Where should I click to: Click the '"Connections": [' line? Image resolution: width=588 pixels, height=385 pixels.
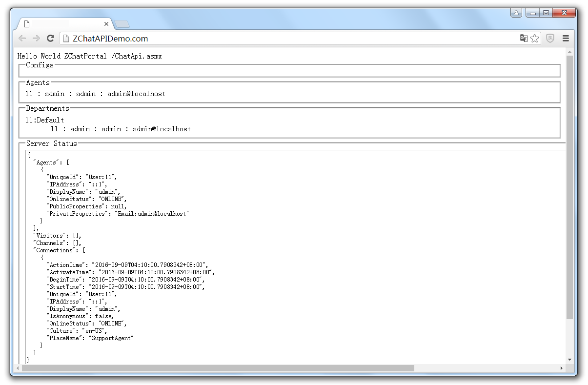click(x=59, y=250)
